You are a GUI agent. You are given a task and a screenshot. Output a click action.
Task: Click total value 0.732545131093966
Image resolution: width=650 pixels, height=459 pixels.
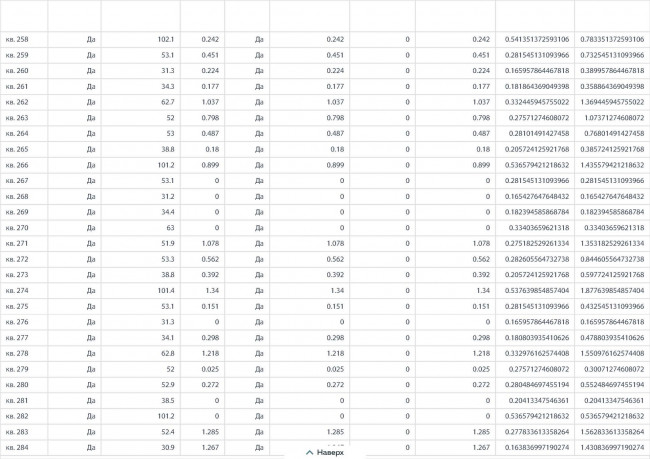pyautogui.click(x=612, y=55)
